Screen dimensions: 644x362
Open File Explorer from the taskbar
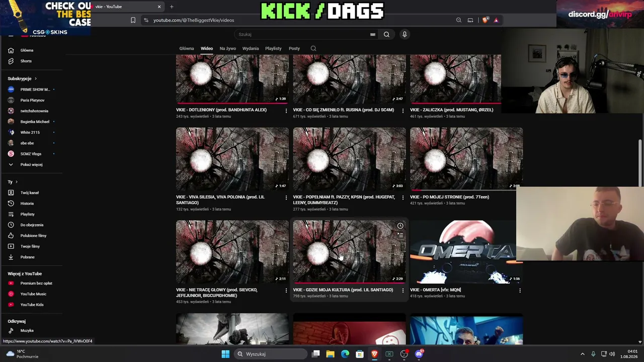330,354
